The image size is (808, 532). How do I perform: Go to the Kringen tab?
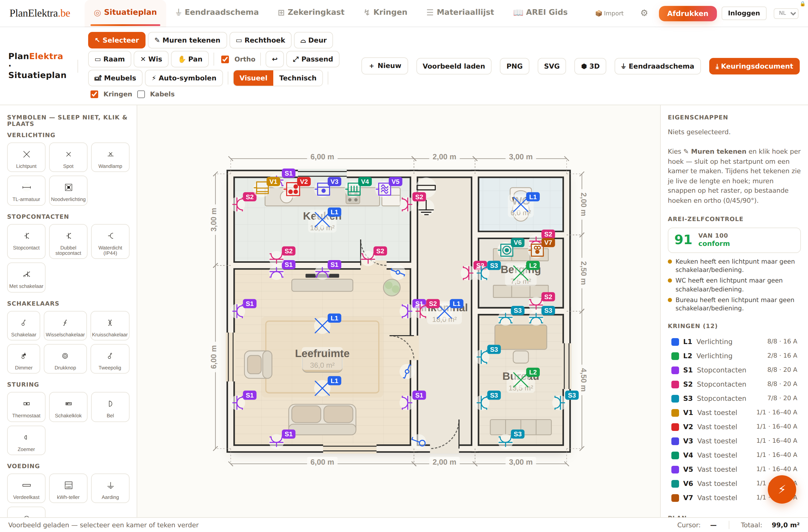click(385, 12)
